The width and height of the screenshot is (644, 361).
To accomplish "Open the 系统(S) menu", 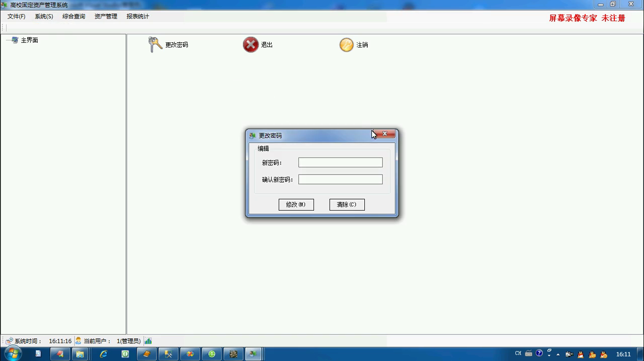I will click(44, 17).
